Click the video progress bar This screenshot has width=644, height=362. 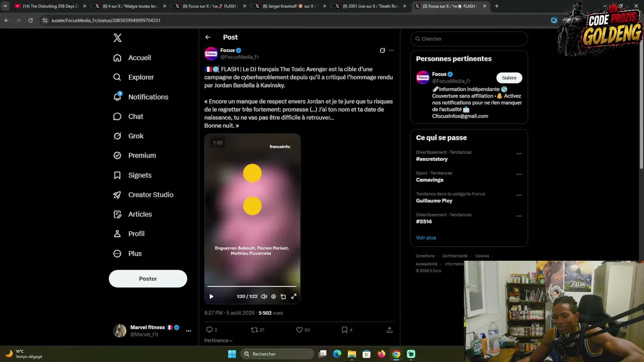coord(252,287)
